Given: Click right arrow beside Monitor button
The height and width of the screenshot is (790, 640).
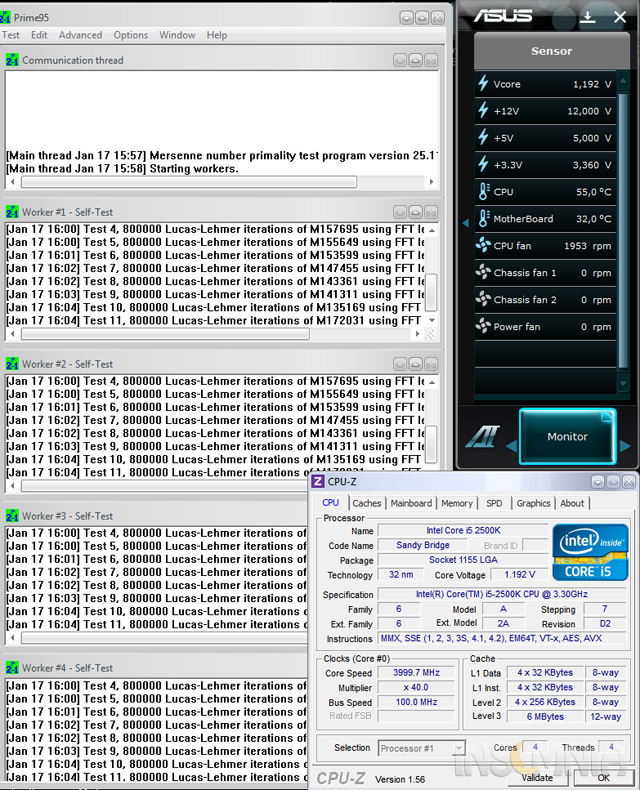Looking at the screenshot, I should tap(625, 445).
